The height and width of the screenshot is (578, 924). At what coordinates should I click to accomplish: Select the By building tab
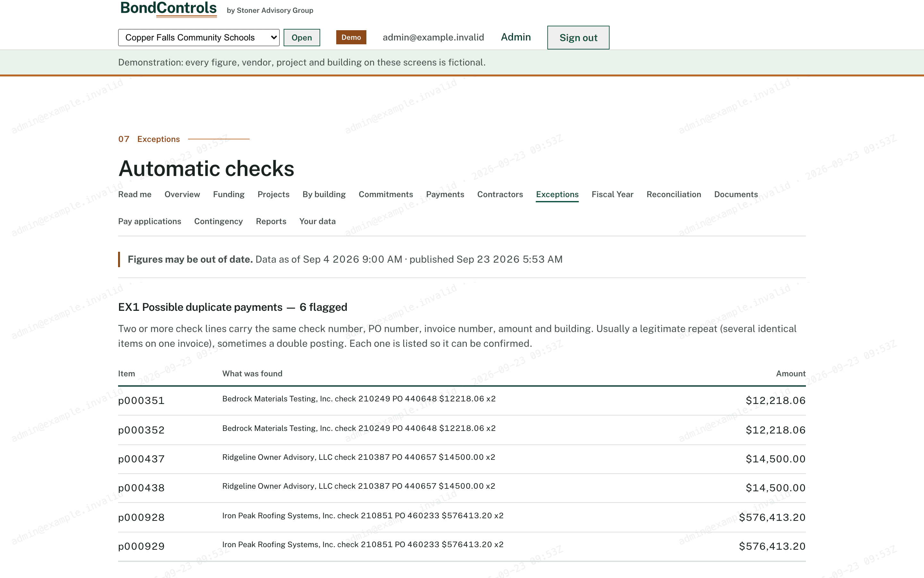(324, 194)
